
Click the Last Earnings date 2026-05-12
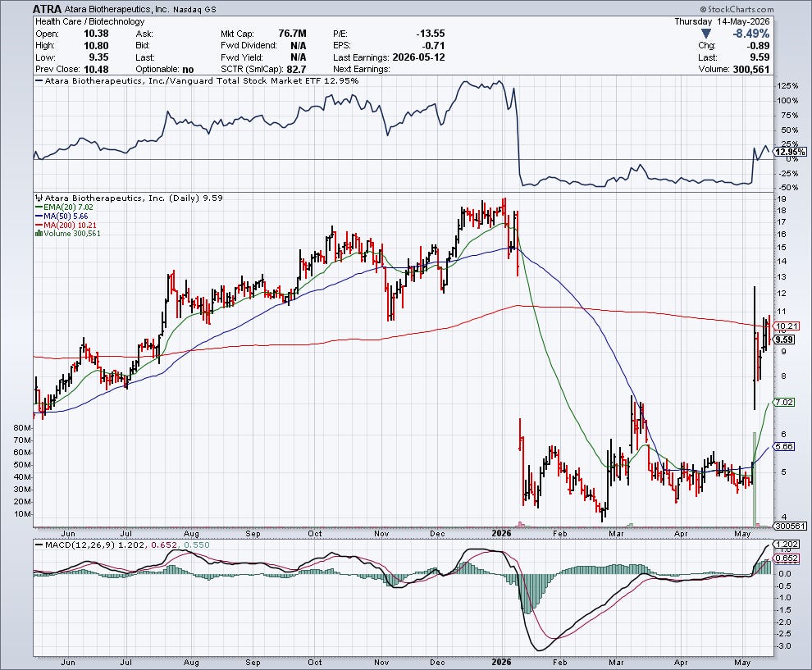[418, 57]
